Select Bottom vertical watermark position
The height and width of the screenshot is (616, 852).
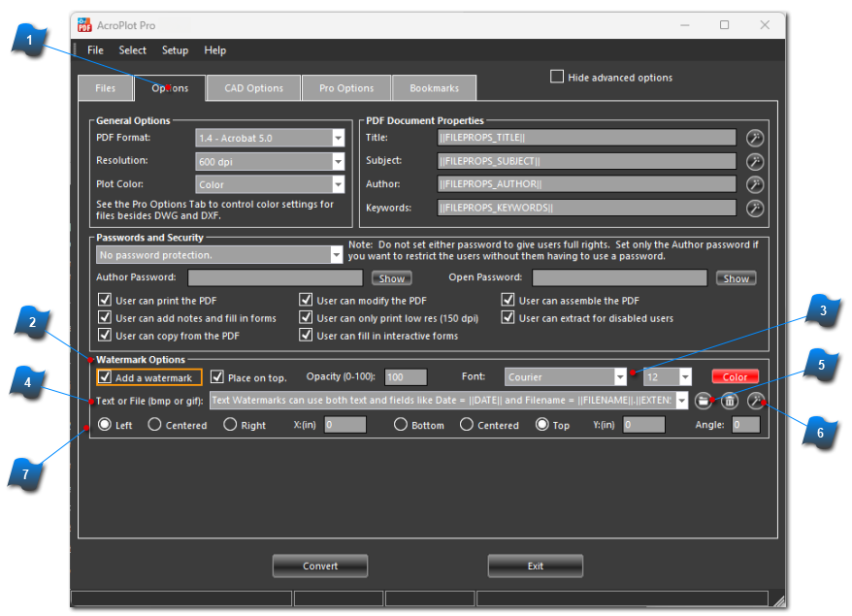coord(401,424)
